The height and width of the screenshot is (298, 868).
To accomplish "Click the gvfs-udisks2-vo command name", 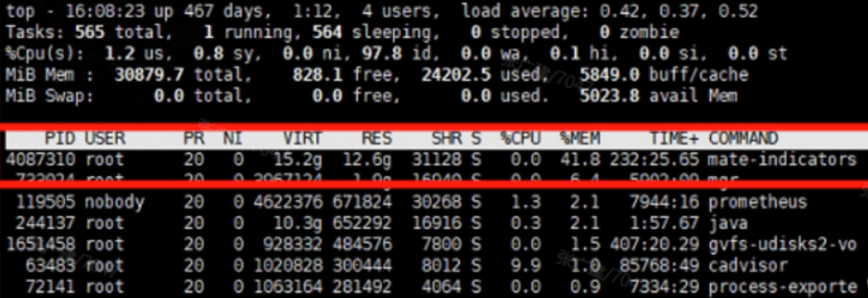I will click(781, 245).
